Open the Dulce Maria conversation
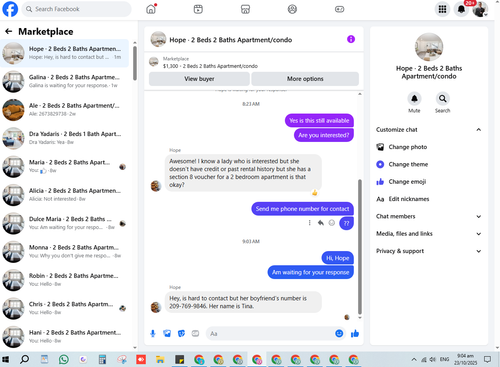The image size is (500, 367). click(64, 223)
